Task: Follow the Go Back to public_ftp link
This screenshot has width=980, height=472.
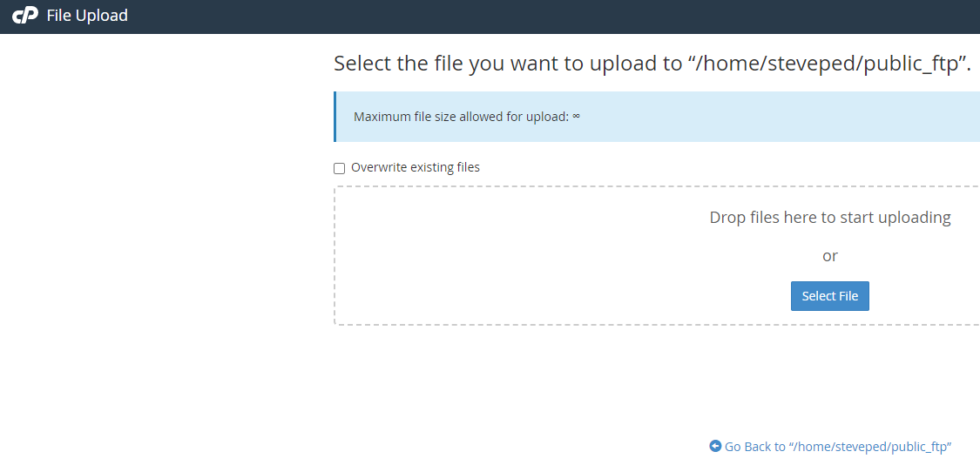Action: coord(837,447)
